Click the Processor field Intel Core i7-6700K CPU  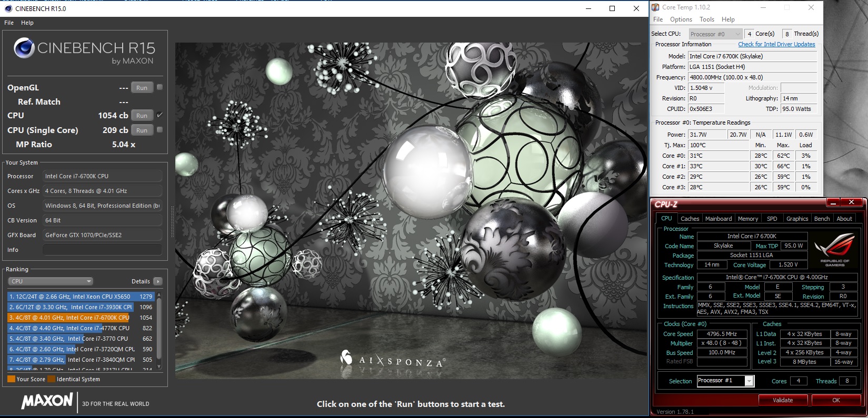pyautogui.click(x=102, y=176)
